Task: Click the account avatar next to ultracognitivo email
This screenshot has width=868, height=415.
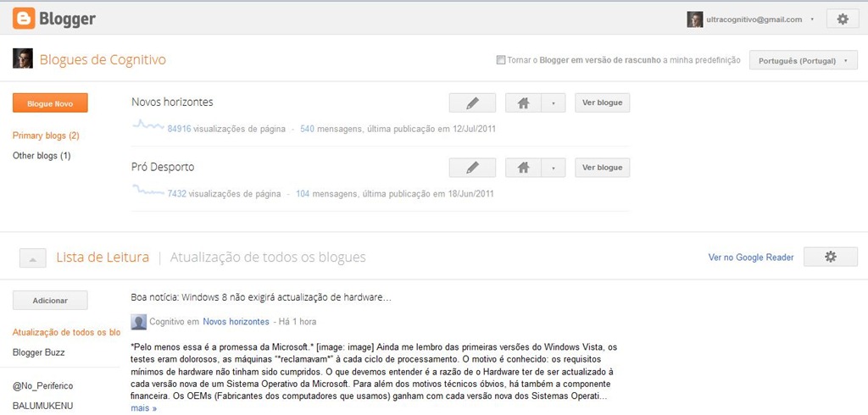Action: pos(695,19)
